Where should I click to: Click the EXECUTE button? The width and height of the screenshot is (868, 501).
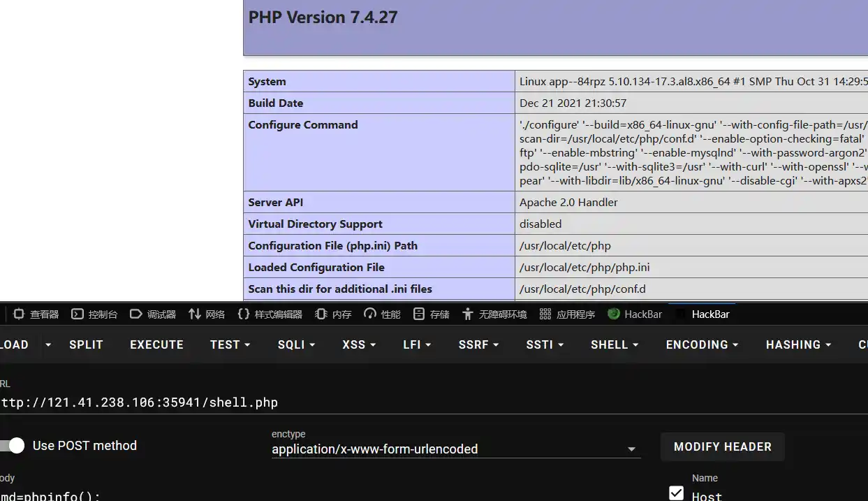pyautogui.click(x=156, y=344)
